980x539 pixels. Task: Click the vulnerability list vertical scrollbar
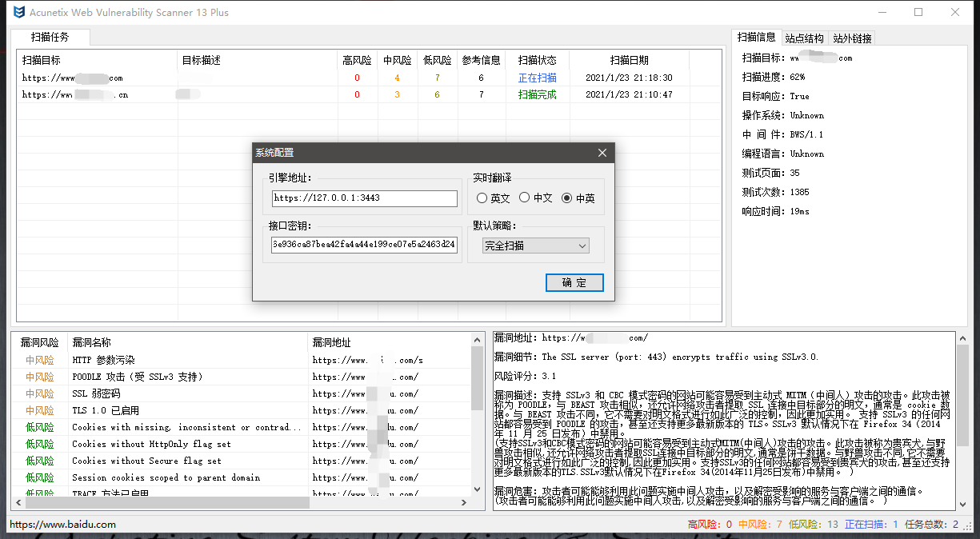coord(478,416)
